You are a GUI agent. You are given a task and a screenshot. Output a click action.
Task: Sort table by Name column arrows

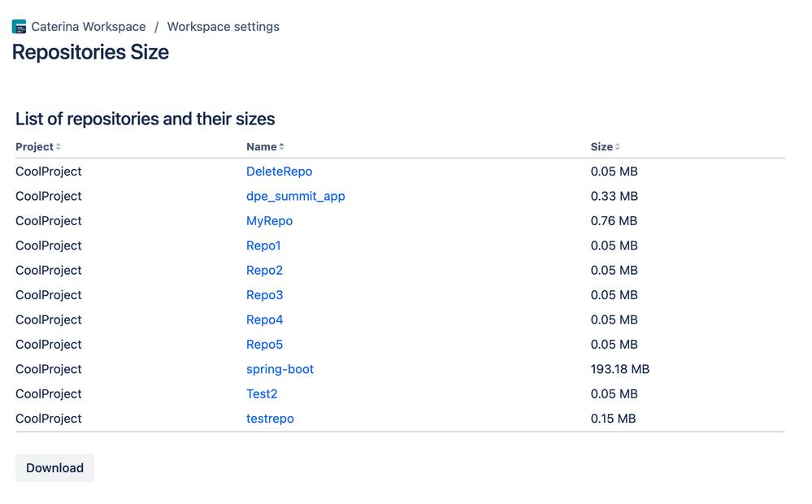281,147
